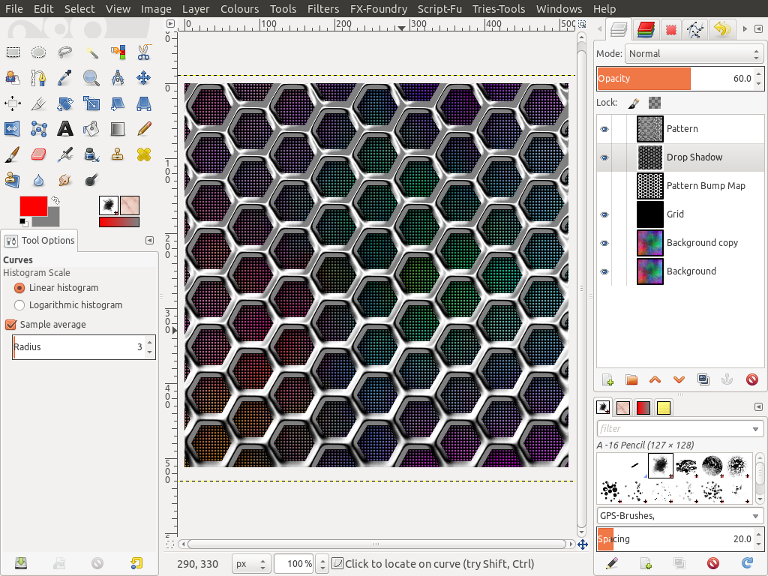
Task: Select the Rectangle Select tool
Action: point(13,52)
